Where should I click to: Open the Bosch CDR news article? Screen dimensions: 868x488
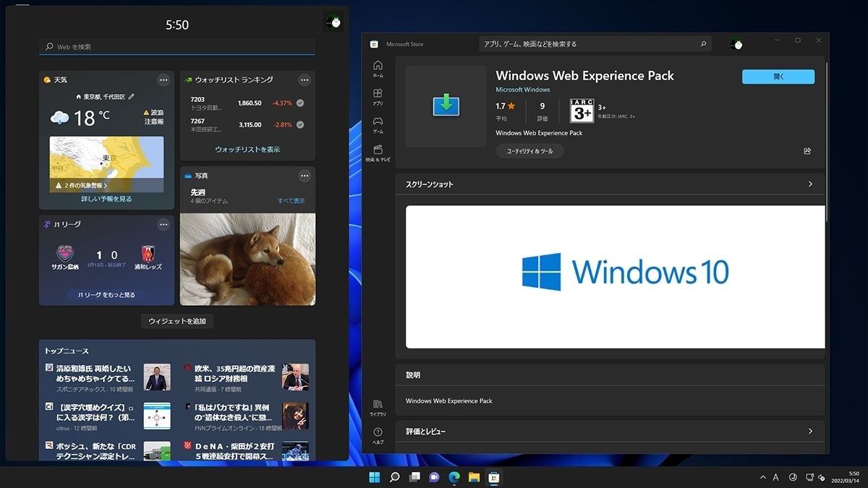[x=95, y=450]
